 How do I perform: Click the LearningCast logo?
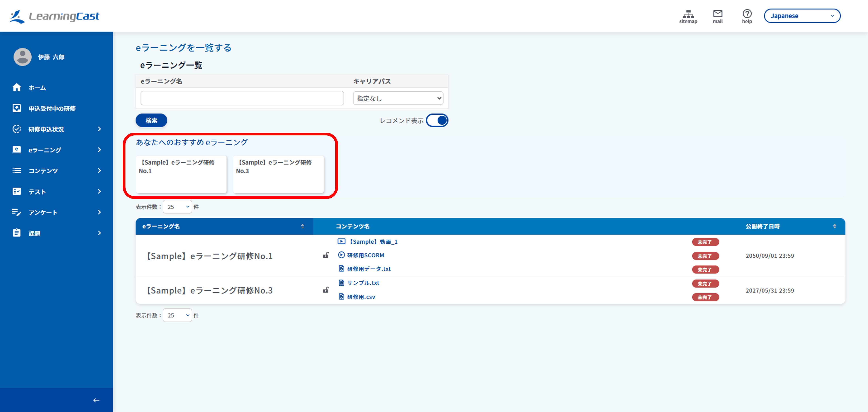54,16
